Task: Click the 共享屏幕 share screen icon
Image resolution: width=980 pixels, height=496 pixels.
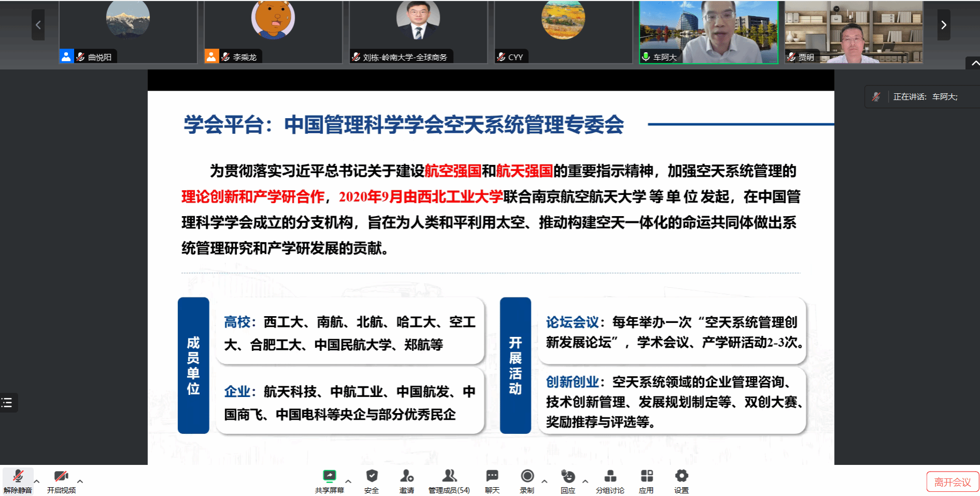Action: (329, 476)
